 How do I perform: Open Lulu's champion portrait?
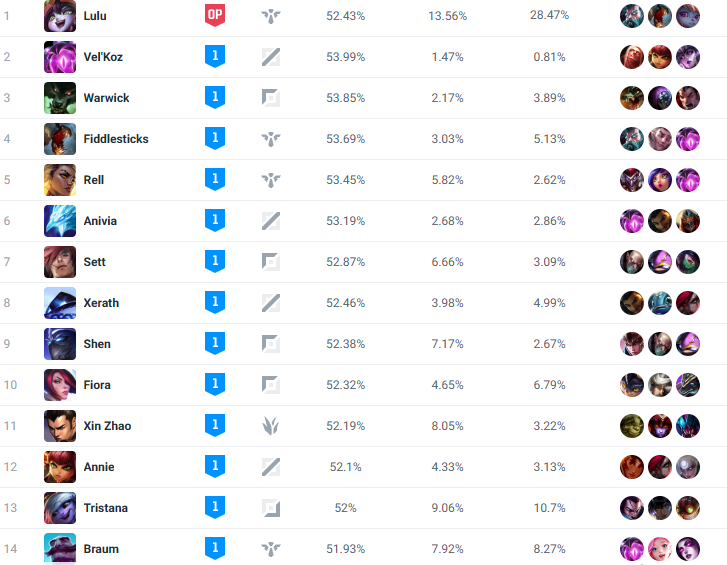click(x=60, y=16)
